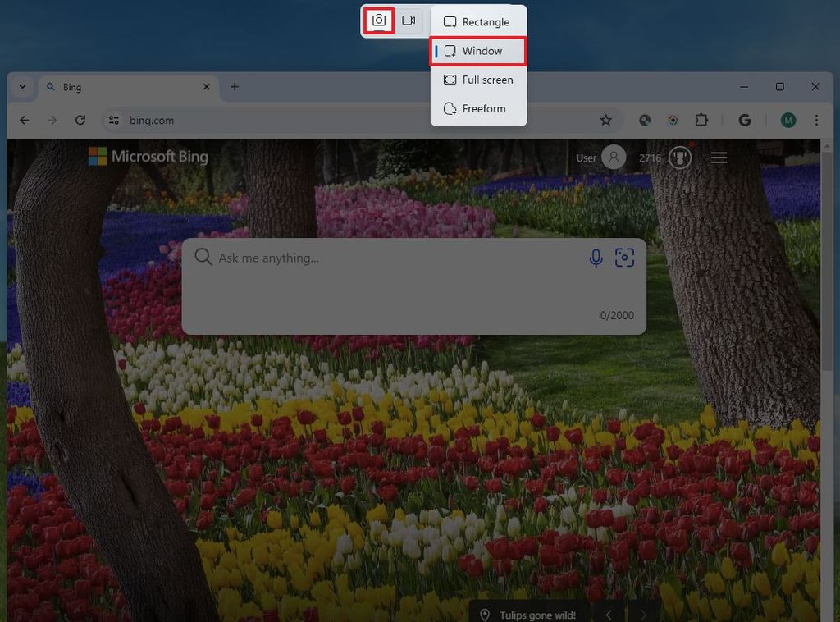Choose Rectangle snipping mode

click(478, 22)
